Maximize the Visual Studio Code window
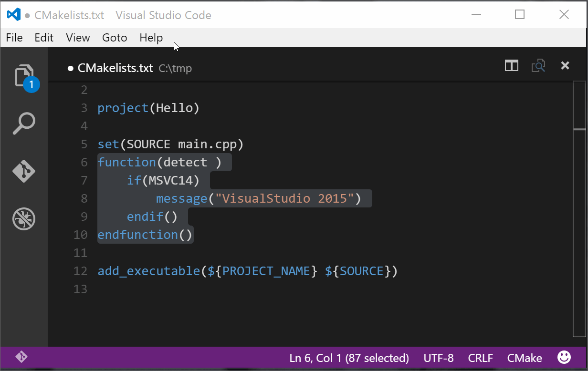588x371 pixels. pyautogui.click(x=520, y=14)
